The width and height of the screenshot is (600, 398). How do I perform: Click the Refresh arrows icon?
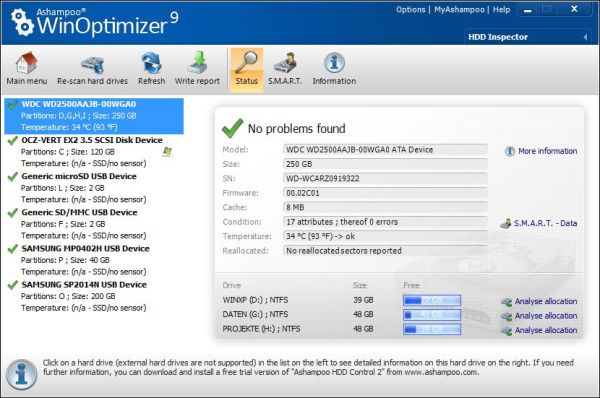coord(152,63)
